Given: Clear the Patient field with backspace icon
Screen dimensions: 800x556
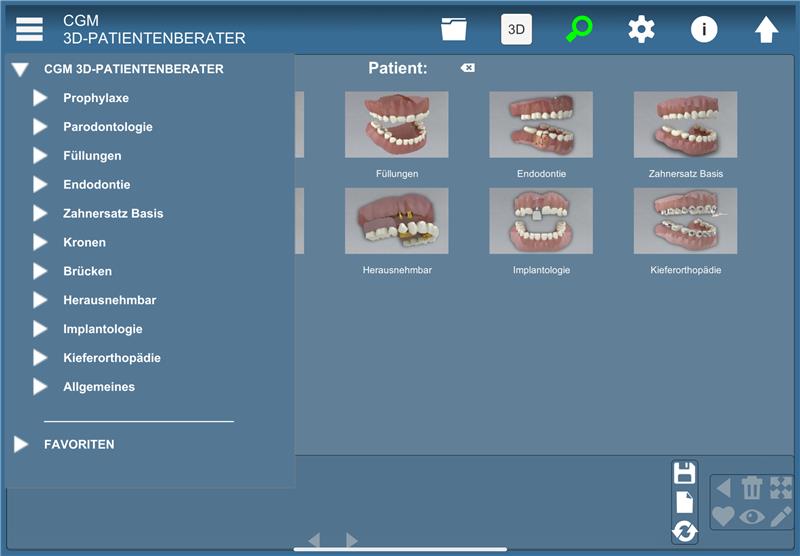Looking at the screenshot, I should [467, 68].
